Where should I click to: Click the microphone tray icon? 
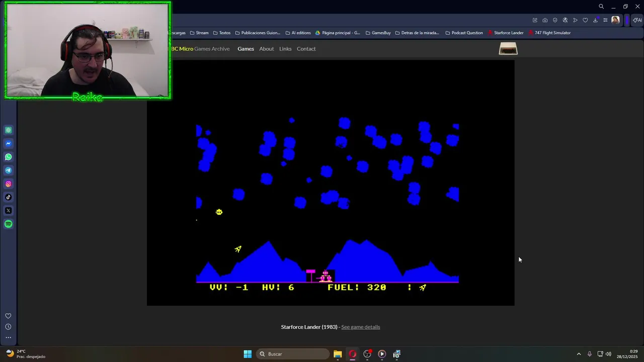point(590,354)
